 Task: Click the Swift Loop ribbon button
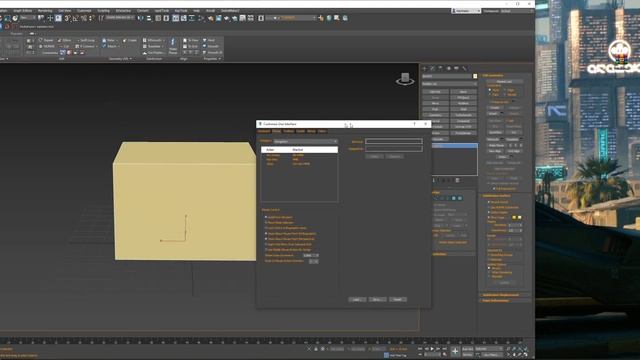[87, 40]
